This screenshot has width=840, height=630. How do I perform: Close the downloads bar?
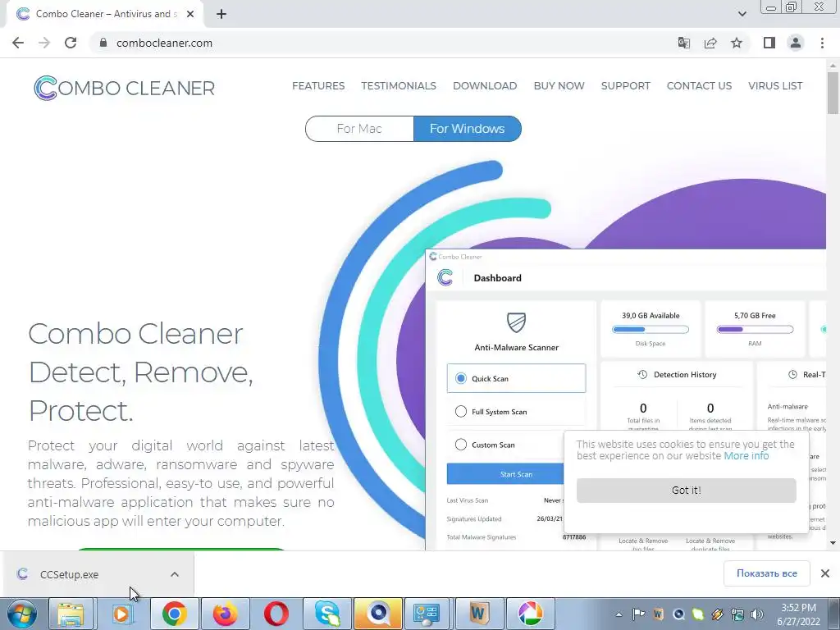[825, 573]
